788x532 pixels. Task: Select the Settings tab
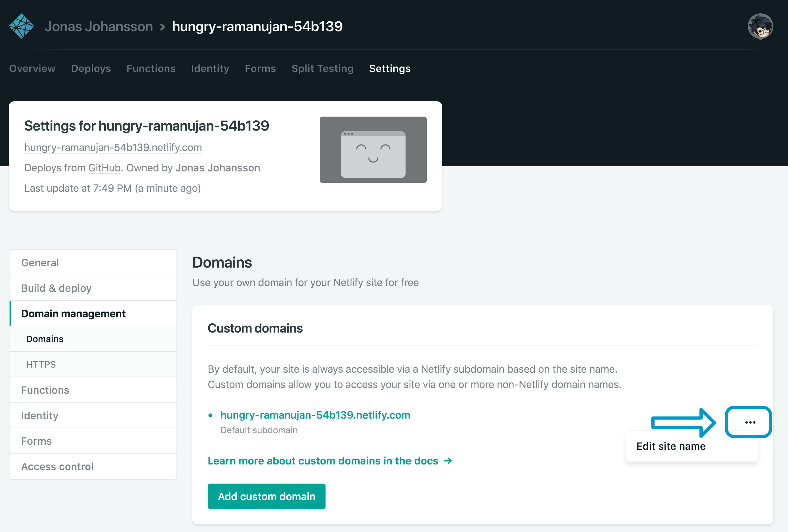point(390,68)
